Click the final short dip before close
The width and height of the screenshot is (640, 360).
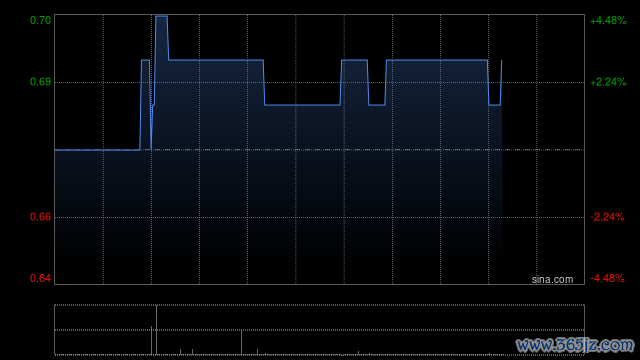tap(495, 105)
